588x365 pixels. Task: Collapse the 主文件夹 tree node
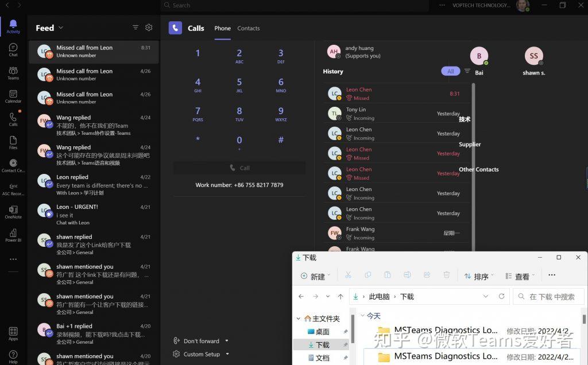299,319
